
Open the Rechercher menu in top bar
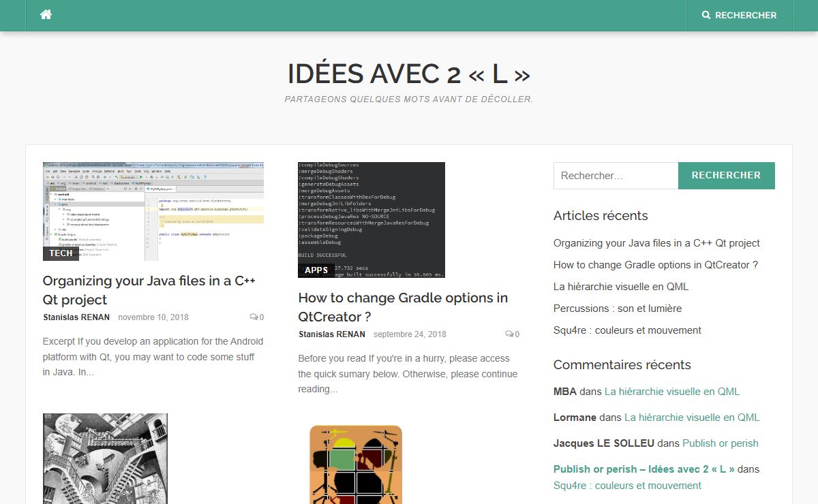(739, 15)
